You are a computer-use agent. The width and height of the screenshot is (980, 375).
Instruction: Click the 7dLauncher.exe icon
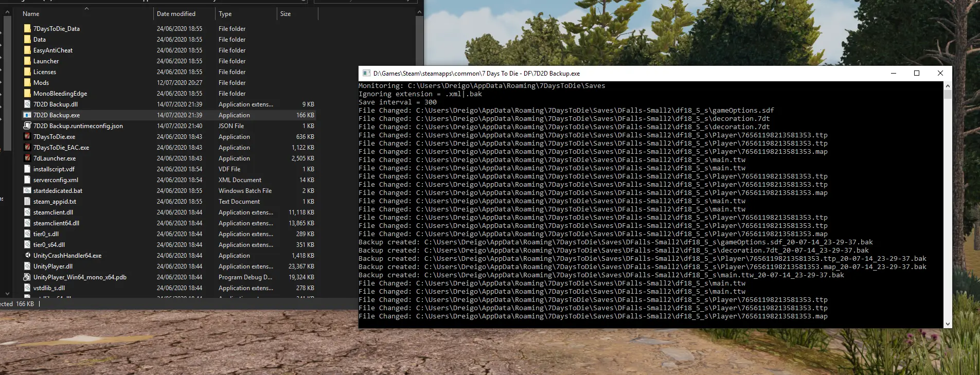click(x=27, y=158)
